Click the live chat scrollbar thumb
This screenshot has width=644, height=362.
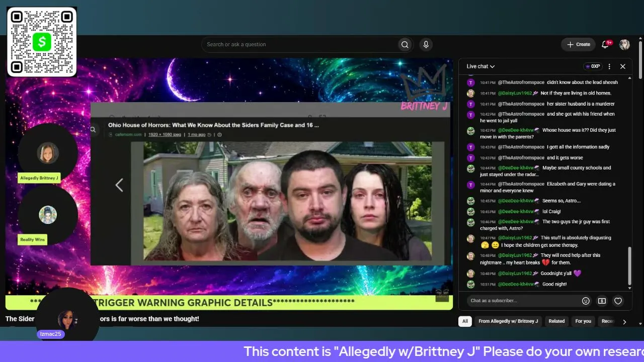629,266
